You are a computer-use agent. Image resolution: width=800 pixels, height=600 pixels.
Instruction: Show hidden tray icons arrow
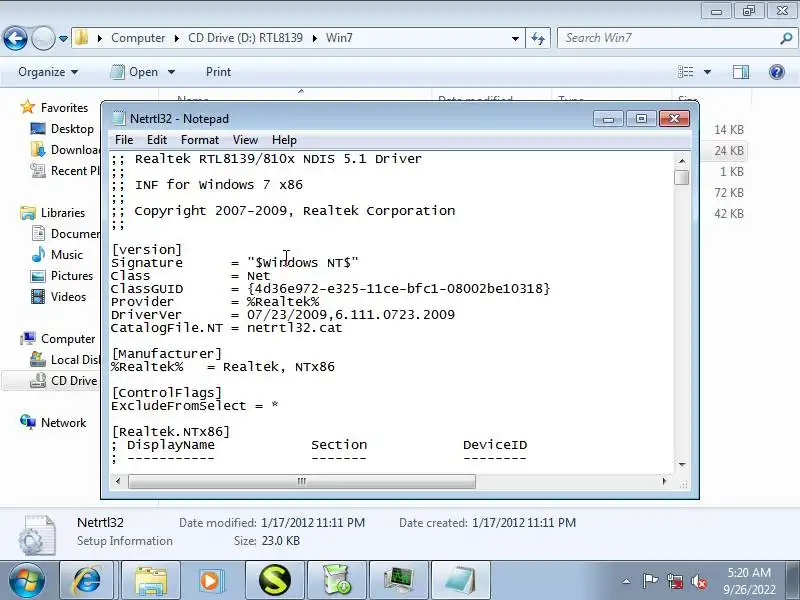point(626,581)
